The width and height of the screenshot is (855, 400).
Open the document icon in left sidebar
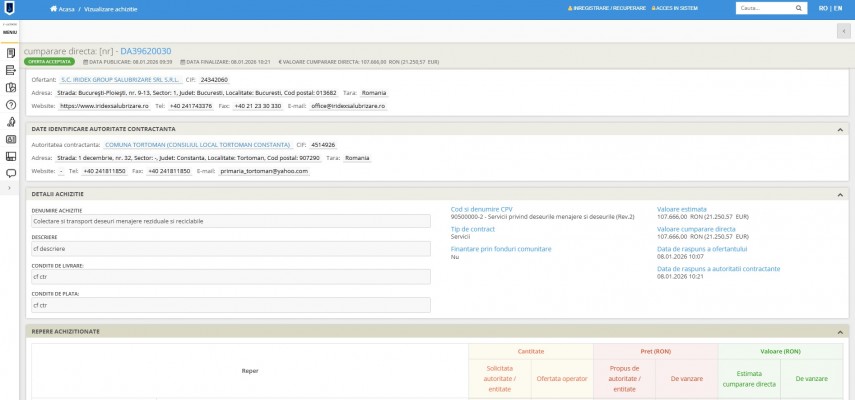10,52
